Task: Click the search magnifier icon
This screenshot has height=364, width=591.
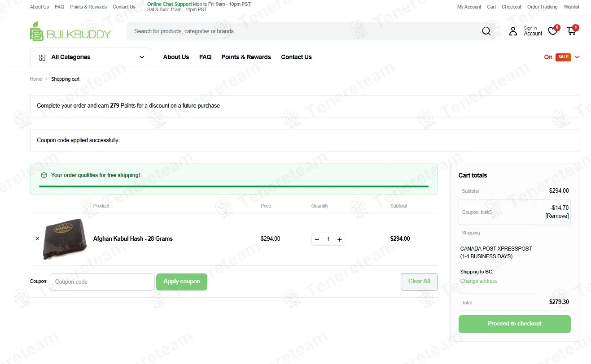Action: (x=486, y=31)
